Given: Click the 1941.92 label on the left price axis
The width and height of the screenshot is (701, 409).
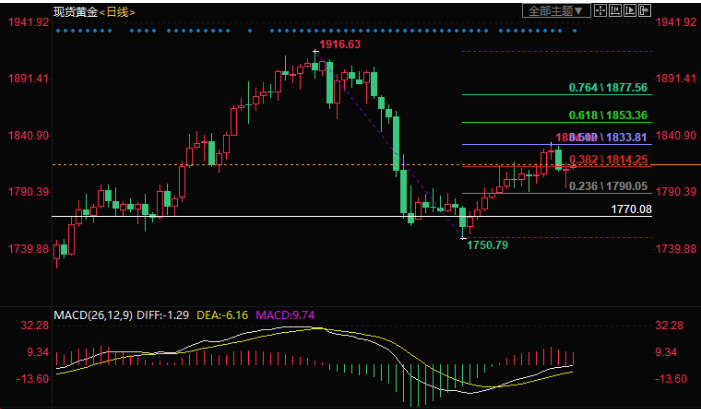Looking at the screenshot, I should (x=25, y=22).
